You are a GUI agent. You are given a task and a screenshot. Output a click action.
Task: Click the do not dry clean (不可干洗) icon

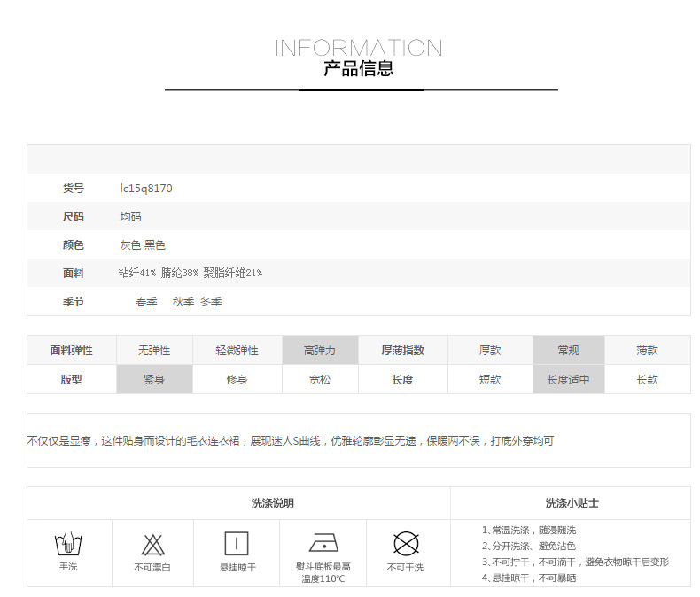405,543
